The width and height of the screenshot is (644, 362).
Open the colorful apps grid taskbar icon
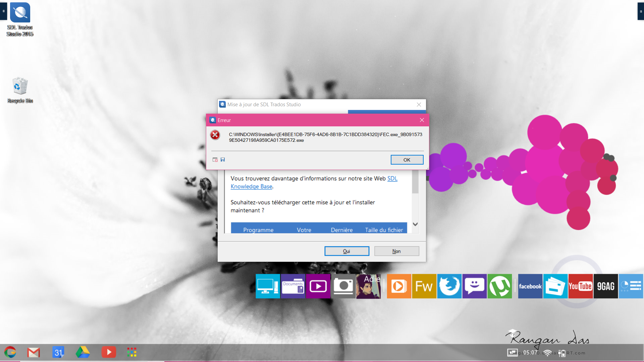click(x=132, y=352)
